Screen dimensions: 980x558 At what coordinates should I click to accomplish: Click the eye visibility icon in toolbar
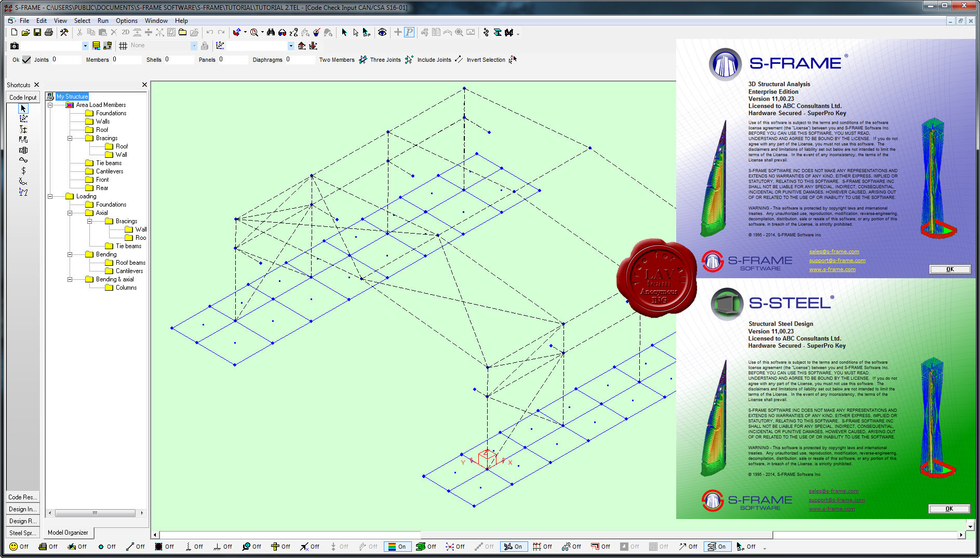coord(382,32)
